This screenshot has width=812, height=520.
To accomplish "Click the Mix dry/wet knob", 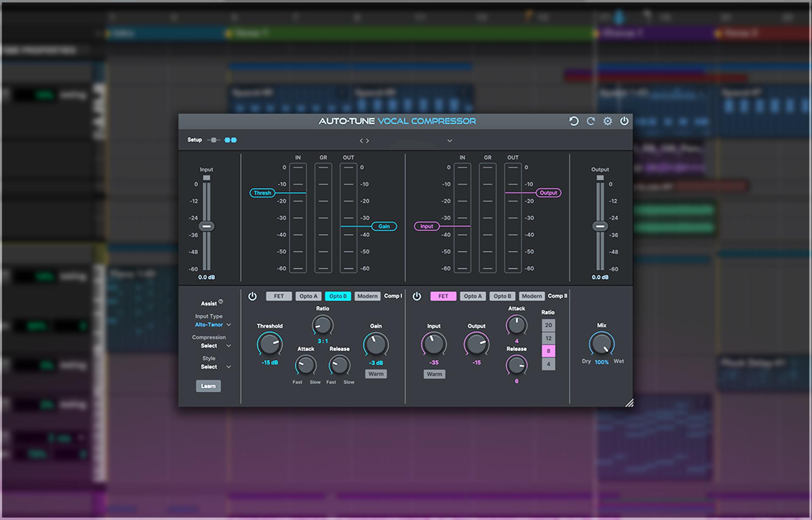I will [x=601, y=344].
